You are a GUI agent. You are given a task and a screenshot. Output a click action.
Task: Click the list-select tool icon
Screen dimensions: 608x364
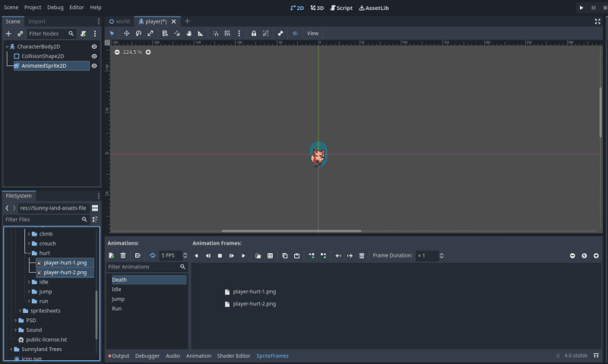pyautogui.click(x=165, y=33)
